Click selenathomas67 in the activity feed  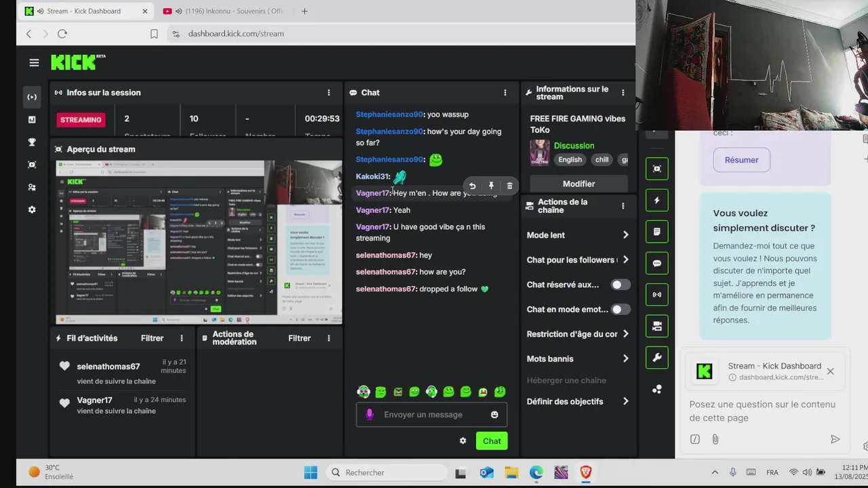click(x=108, y=367)
